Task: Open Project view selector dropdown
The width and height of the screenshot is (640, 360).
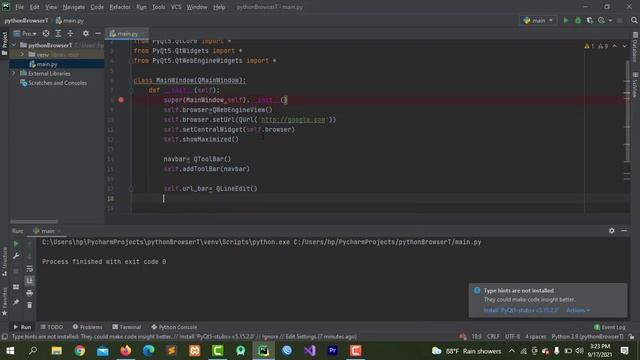Action: [x=25, y=33]
